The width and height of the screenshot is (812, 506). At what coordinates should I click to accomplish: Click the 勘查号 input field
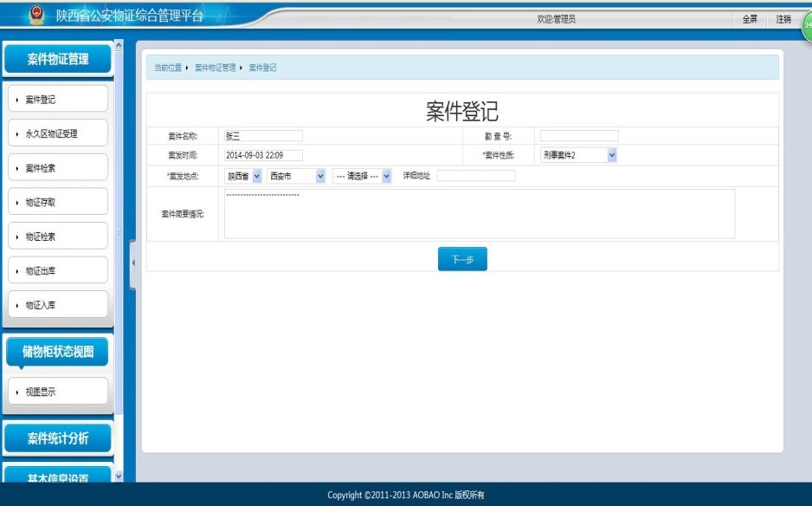pos(579,136)
